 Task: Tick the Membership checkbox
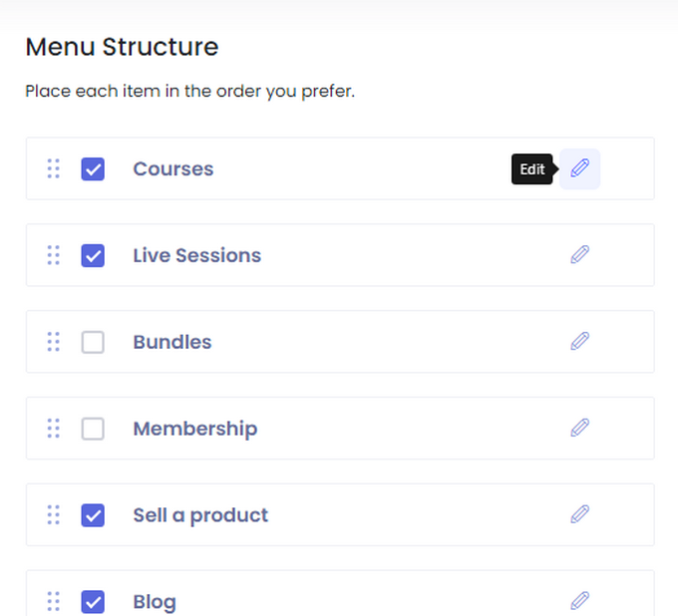(x=93, y=429)
